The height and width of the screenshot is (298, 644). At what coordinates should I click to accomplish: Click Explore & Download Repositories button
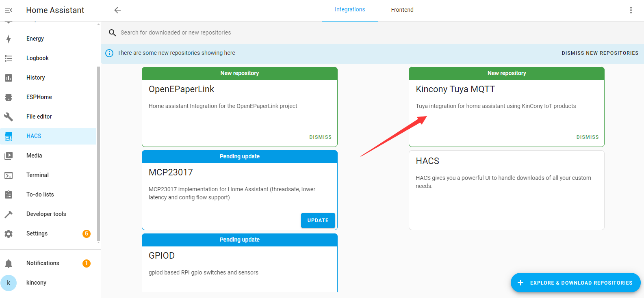click(x=575, y=283)
